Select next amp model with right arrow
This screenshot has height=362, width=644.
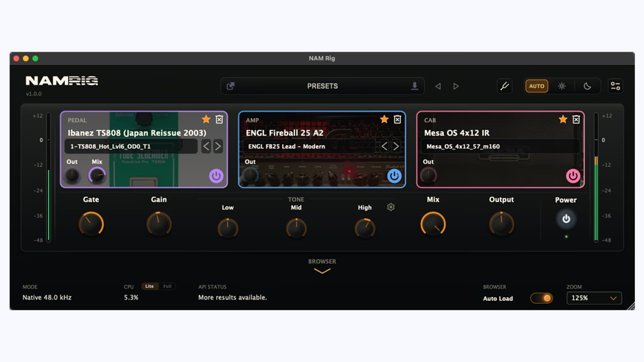pyautogui.click(x=396, y=146)
